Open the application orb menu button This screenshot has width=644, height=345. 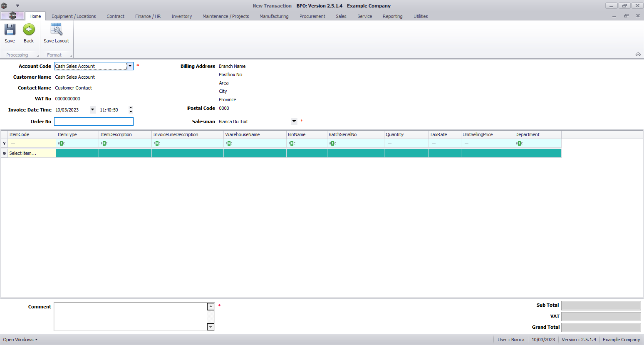click(12, 16)
